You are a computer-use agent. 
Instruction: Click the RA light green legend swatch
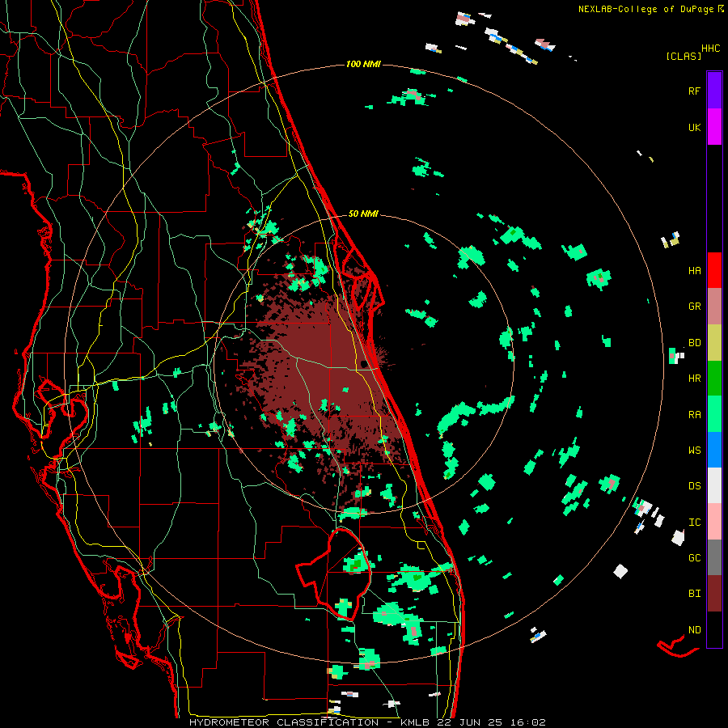(x=714, y=414)
